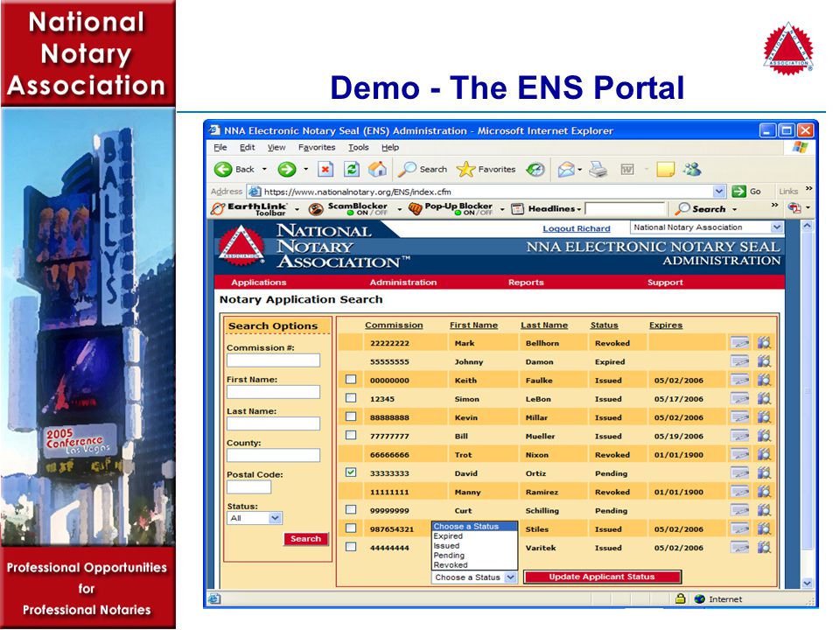The width and height of the screenshot is (840, 630).
Task: Click the Go button
Action: tap(746, 192)
